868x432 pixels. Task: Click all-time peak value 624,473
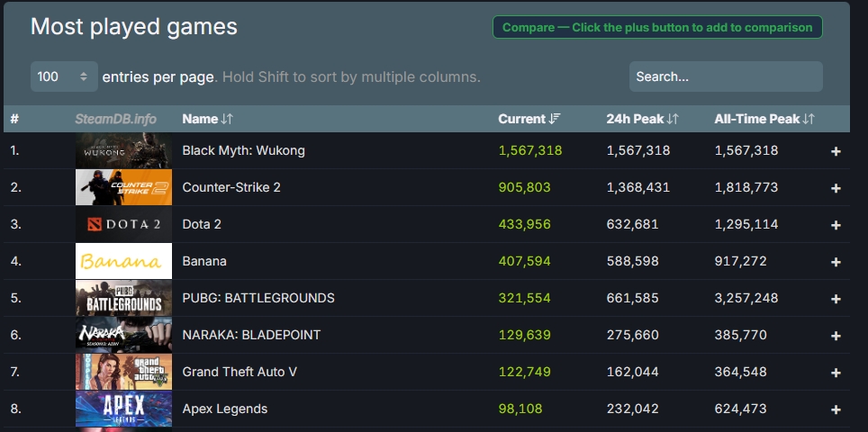point(741,409)
